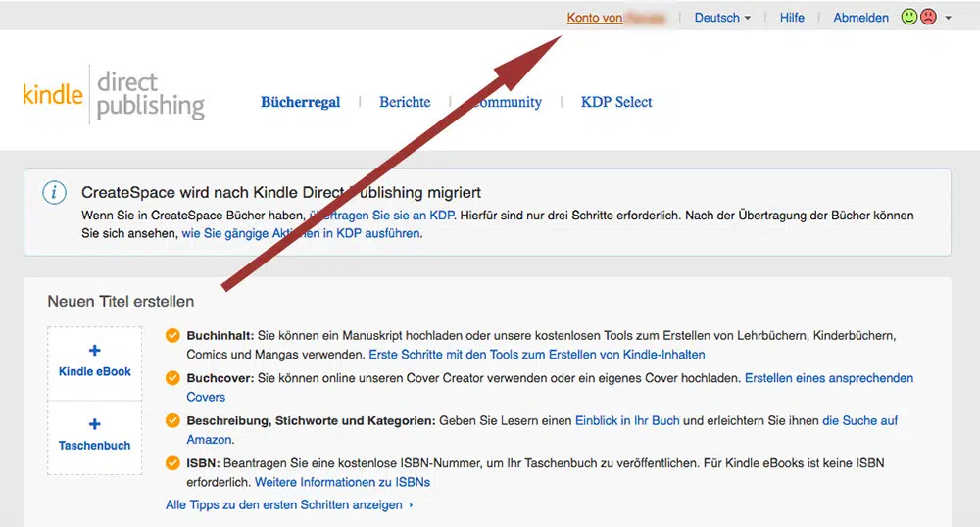Click the orange checkmark next to Buchinhalt
The width and height of the screenshot is (980, 527).
[172, 335]
